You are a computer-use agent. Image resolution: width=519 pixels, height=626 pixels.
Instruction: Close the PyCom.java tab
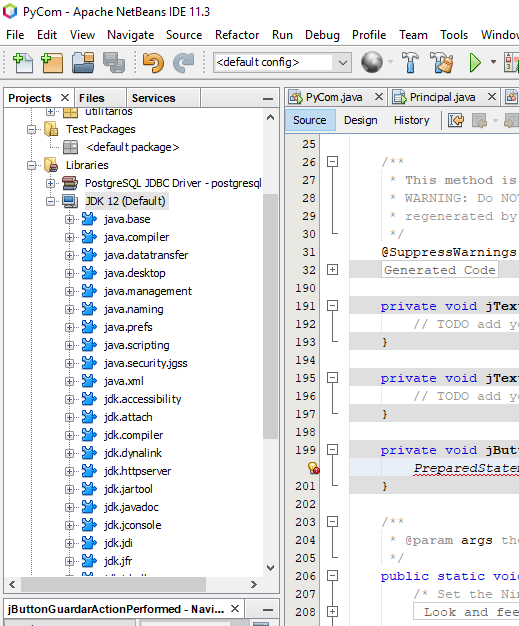[x=379, y=97]
